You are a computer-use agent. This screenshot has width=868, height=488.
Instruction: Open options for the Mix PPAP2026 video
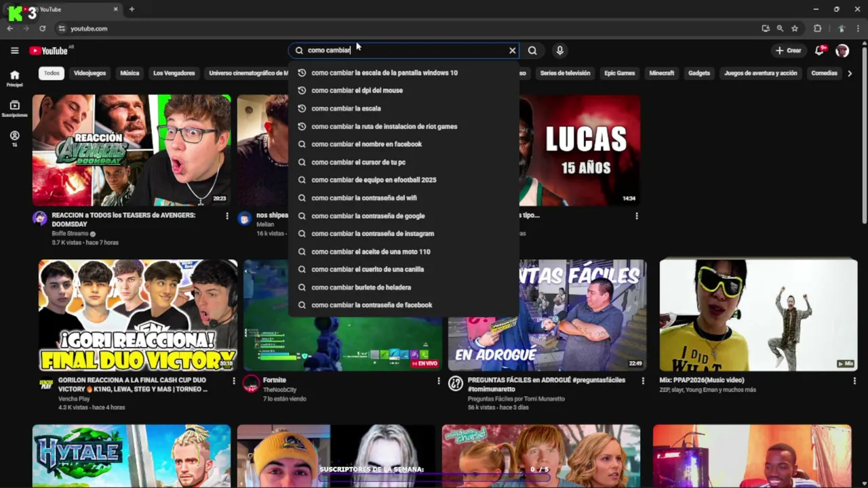(x=854, y=381)
